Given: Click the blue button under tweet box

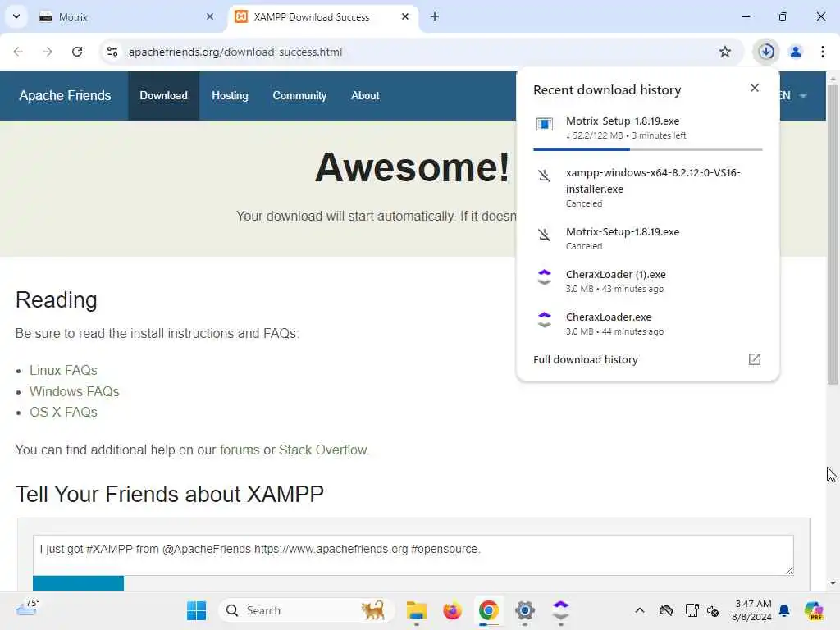Looking at the screenshot, I should pyautogui.click(x=78, y=583).
